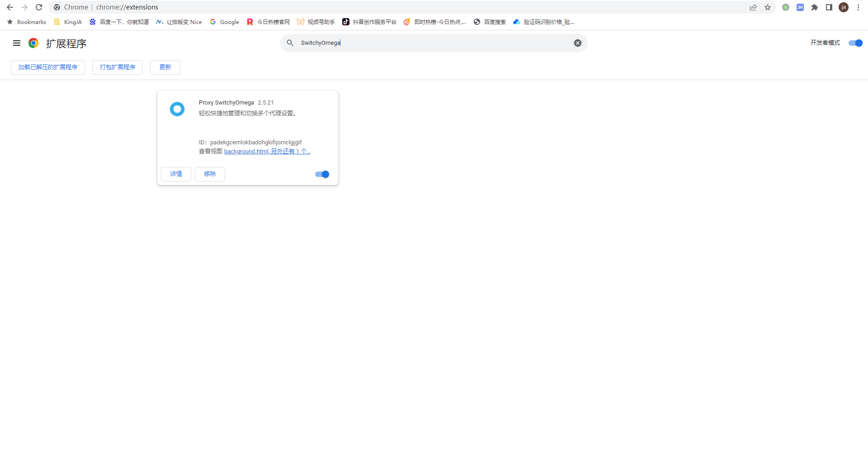Click 打包扩展程序 button
This screenshot has height=453, width=868.
[118, 67]
